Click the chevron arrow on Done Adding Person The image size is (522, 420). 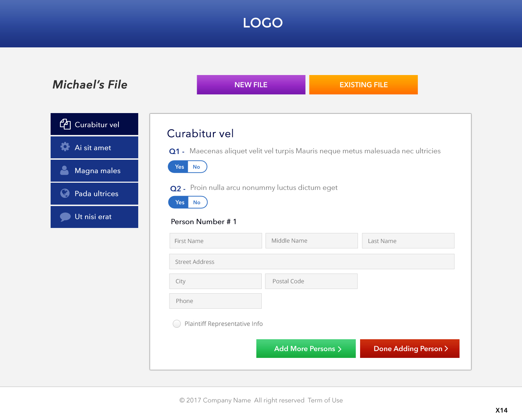point(446,349)
